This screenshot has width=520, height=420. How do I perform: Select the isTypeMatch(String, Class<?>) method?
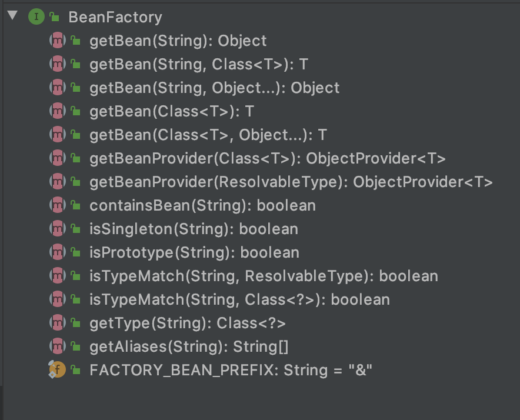pos(238,299)
